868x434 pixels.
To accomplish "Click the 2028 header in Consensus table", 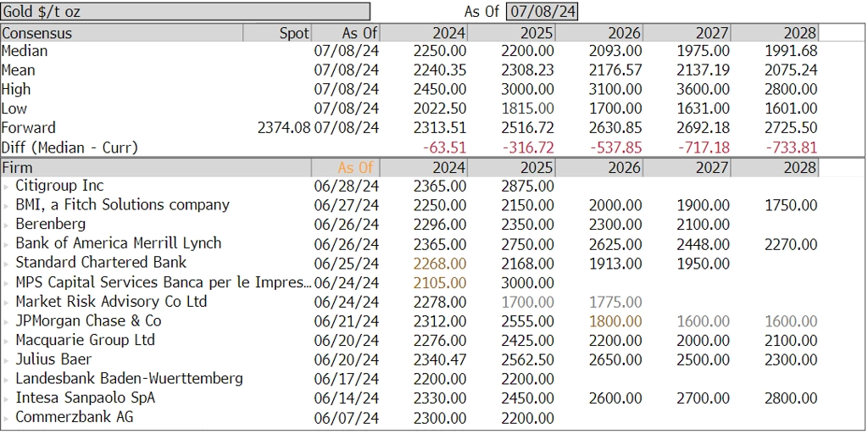I will click(775, 33).
